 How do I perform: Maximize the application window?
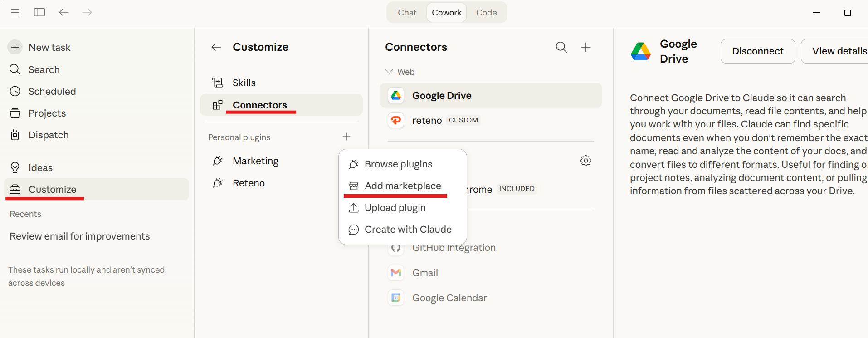click(x=848, y=13)
